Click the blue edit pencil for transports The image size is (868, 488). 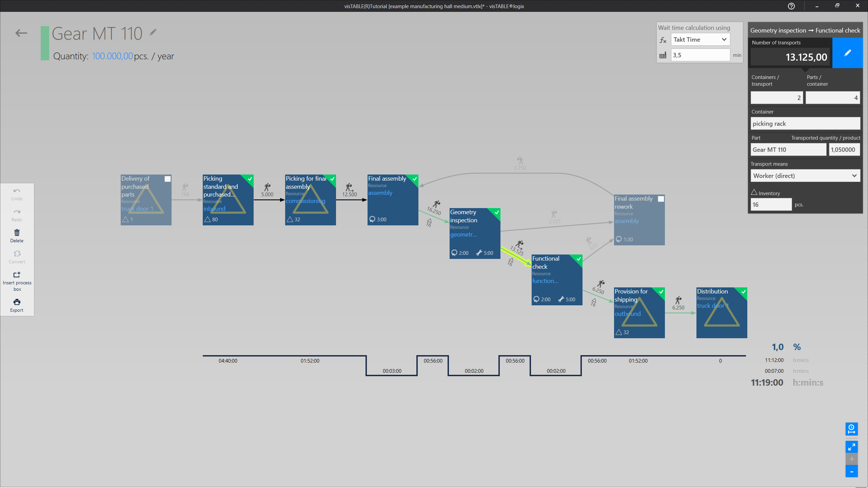point(847,53)
